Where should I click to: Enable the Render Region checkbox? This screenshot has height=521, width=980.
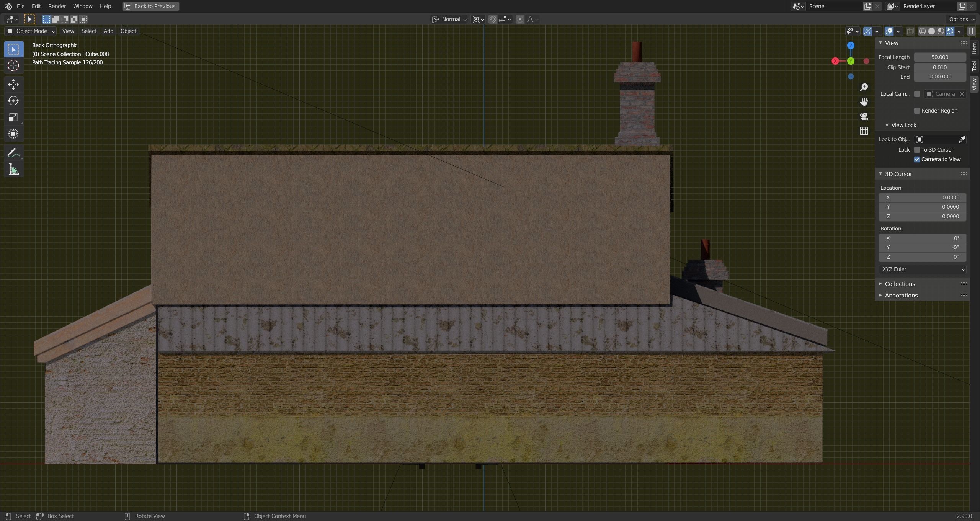point(917,111)
